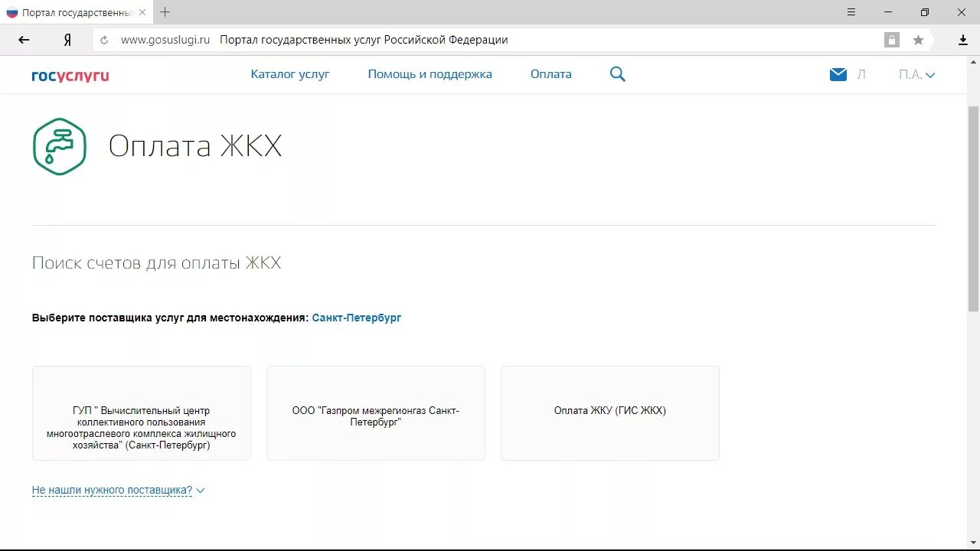Click the green faucet Оплата ЖКХ icon
Screen dimensions: 980x551
(60, 146)
